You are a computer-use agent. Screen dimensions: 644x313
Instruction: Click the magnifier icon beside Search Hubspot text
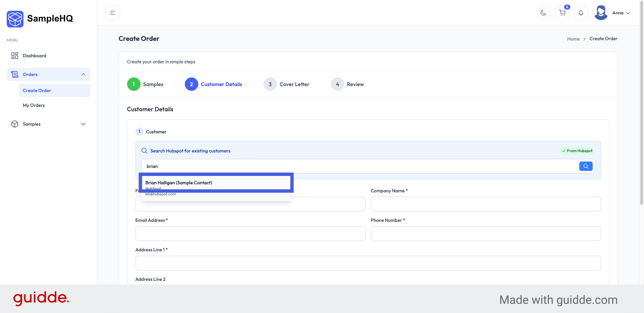click(144, 150)
